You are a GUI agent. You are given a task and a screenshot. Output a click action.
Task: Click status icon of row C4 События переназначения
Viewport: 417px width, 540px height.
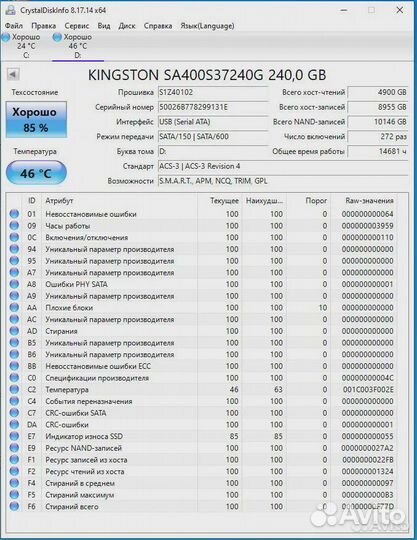[x=14, y=401]
